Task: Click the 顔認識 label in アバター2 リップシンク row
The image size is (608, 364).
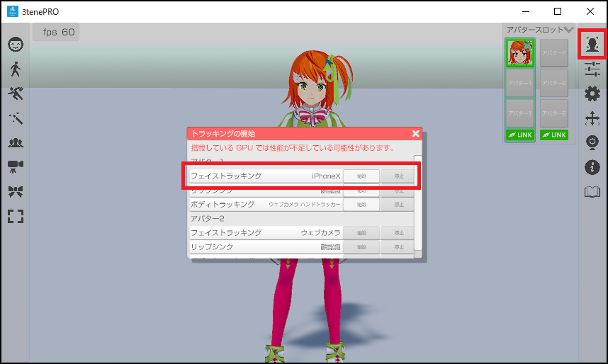Action: point(330,247)
